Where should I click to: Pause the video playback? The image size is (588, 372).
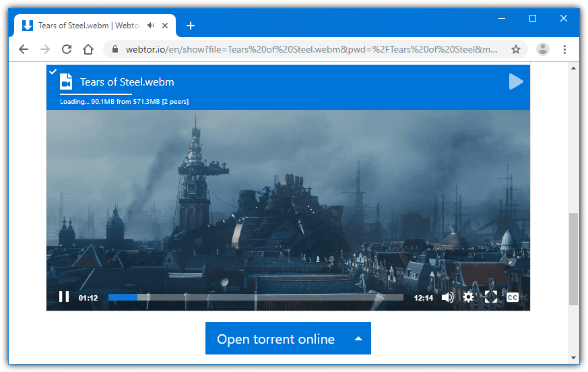click(64, 297)
